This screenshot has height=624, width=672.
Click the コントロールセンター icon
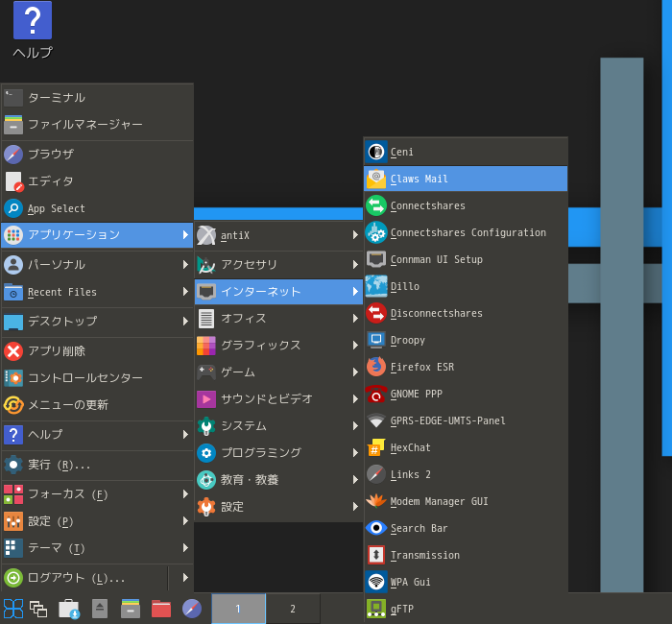(x=13, y=378)
